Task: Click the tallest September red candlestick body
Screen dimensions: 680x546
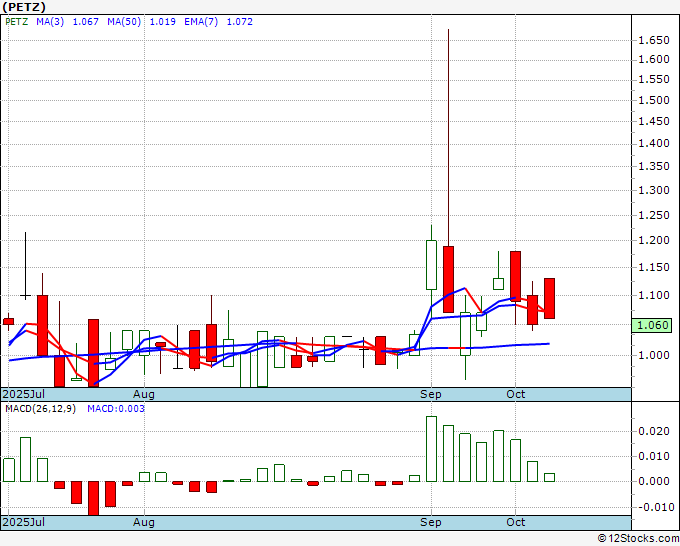Action: [x=448, y=279]
